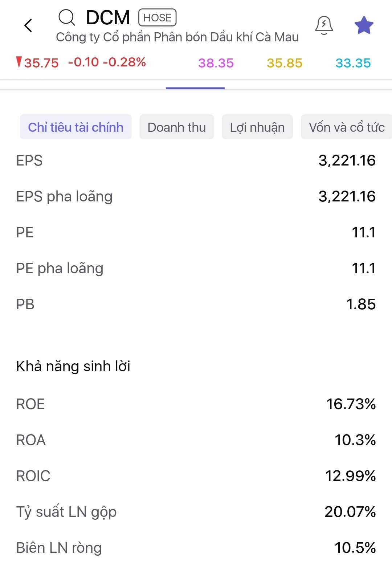Select the EPS value row
Image resolution: width=392 pixels, height=584 pixels.
tap(196, 160)
